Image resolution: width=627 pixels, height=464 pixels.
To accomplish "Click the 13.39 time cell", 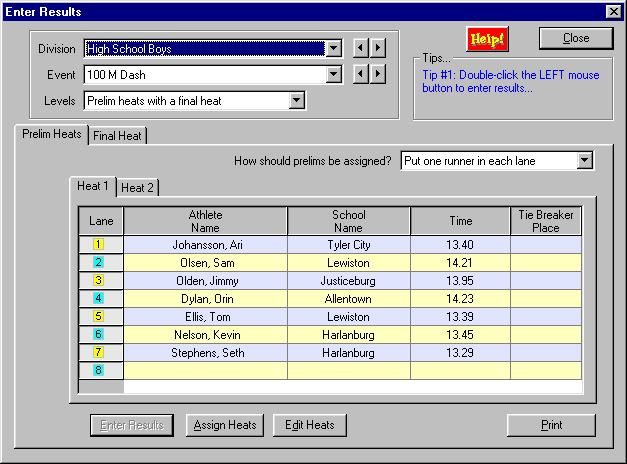I will pos(460,316).
